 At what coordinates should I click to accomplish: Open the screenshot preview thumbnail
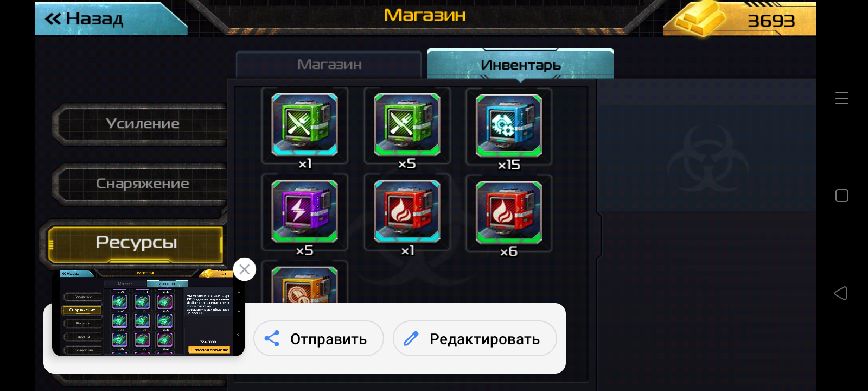tap(148, 312)
